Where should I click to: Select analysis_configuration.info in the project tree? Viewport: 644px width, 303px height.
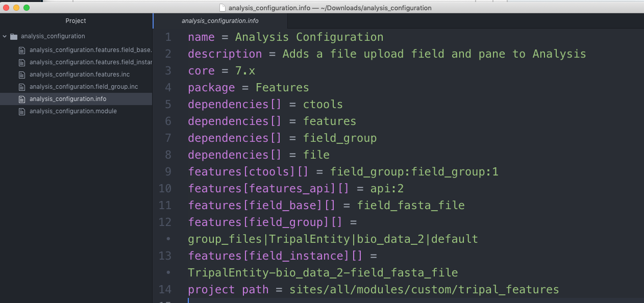[68, 99]
